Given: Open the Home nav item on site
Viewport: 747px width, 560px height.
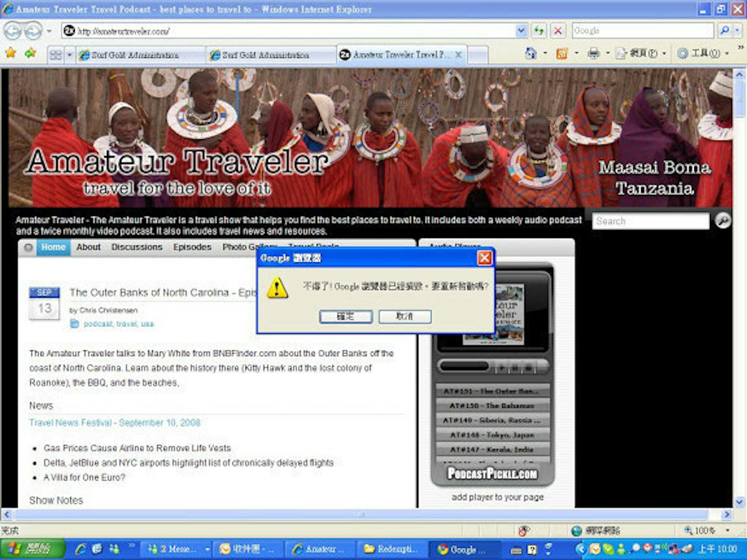Looking at the screenshot, I should (x=53, y=247).
